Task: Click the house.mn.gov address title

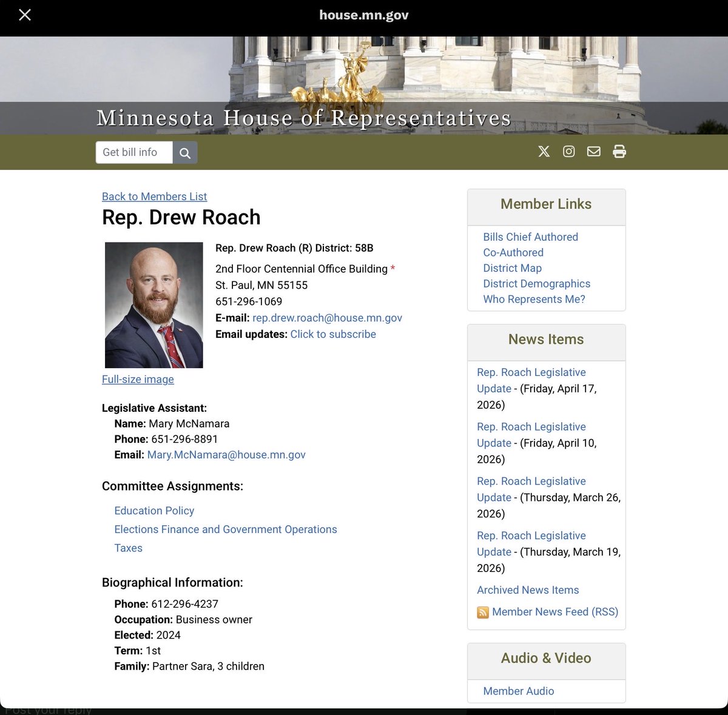Action: [x=364, y=15]
